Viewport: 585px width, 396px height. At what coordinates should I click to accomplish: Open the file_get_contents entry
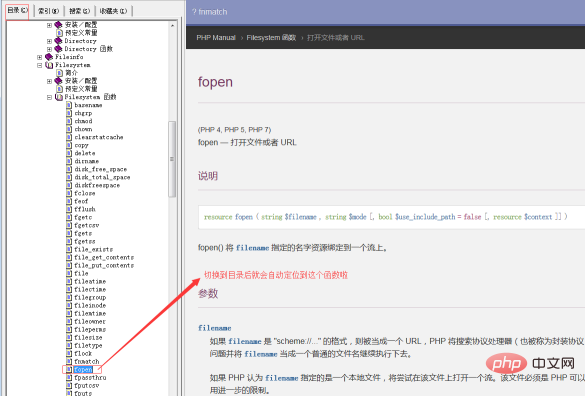(104, 258)
